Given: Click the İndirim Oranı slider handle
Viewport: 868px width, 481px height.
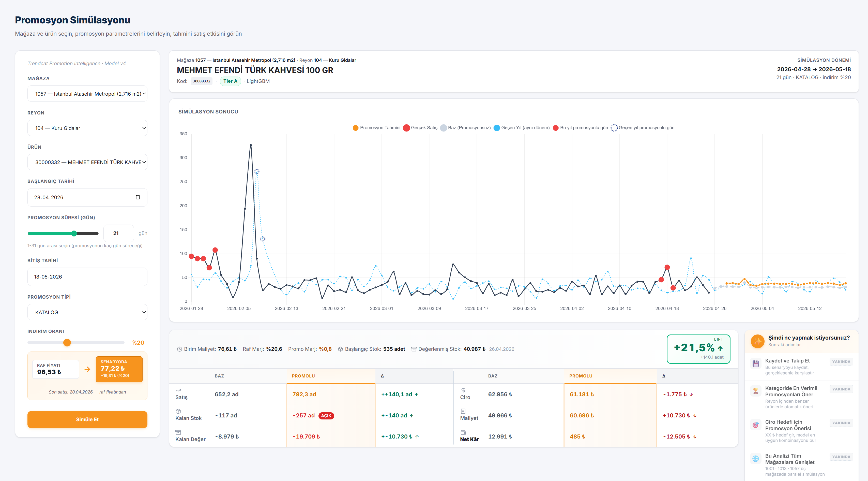Looking at the screenshot, I should coord(67,343).
